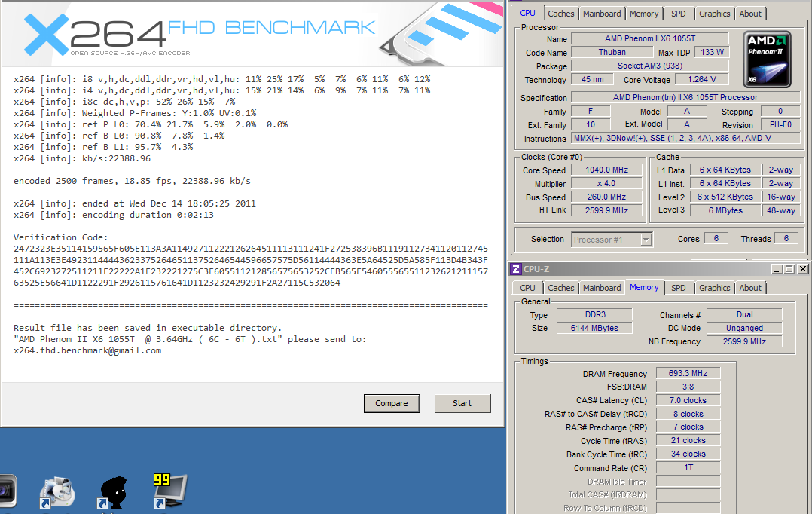Image resolution: width=812 pixels, height=514 pixels.
Task: Click CAS# Latency value 7.0 clocks
Action: click(688, 400)
